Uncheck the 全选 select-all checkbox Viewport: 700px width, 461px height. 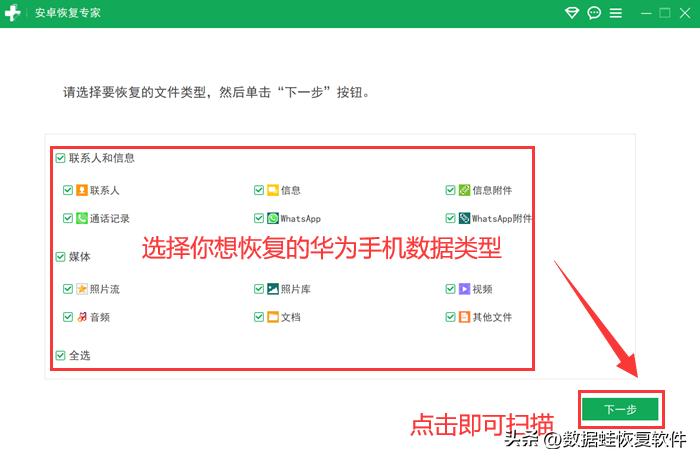pos(60,355)
